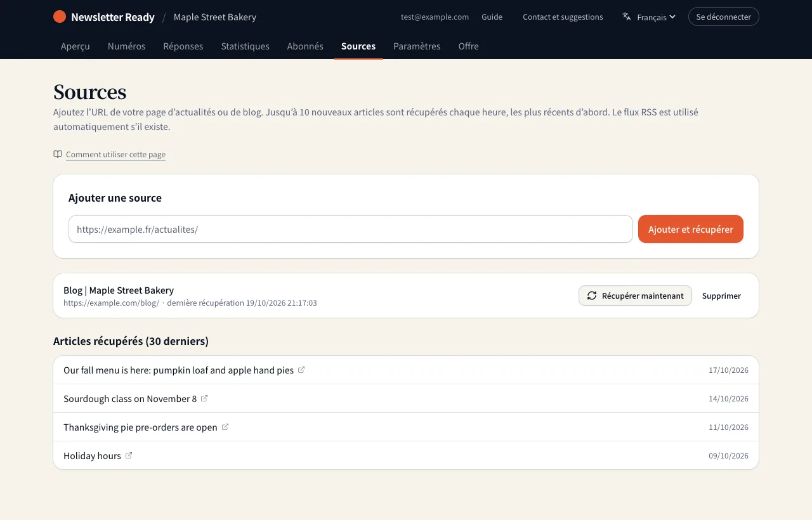812x520 pixels.
Task: Click the Ajouter et récupérer button
Action: 691,229
